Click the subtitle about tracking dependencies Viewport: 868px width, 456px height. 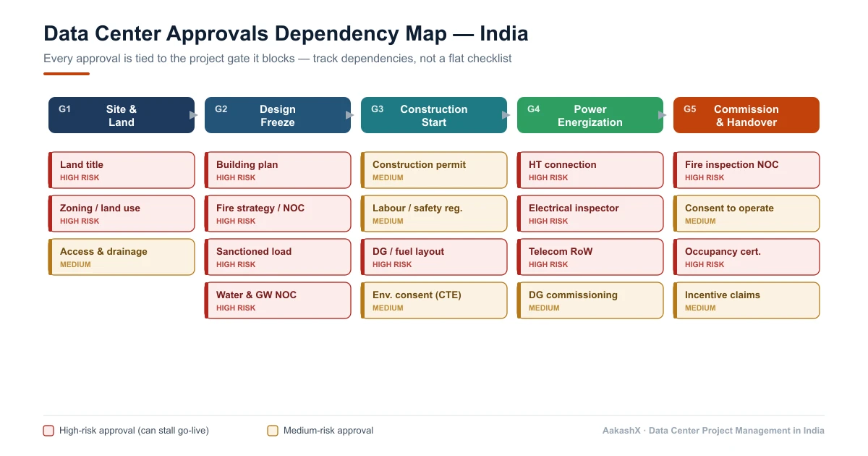(x=278, y=59)
